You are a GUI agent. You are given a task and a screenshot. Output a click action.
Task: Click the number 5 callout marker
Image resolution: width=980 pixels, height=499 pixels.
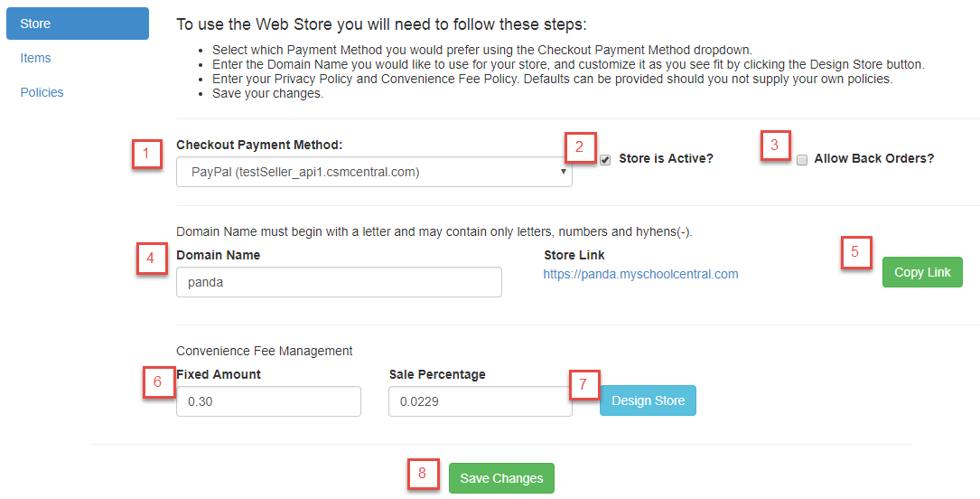855,252
